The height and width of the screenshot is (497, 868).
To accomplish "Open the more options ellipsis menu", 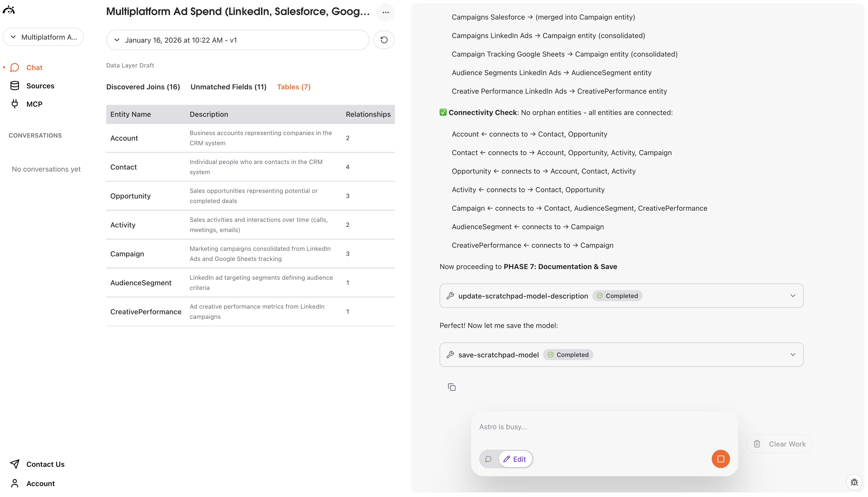I will pyautogui.click(x=386, y=12).
